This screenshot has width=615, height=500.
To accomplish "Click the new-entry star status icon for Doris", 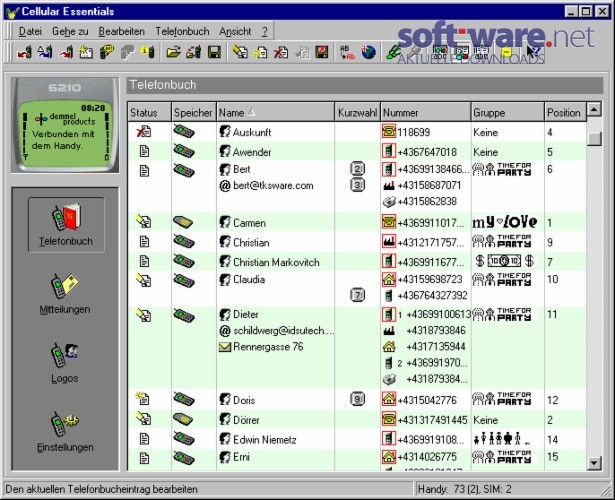I will [143, 399].
